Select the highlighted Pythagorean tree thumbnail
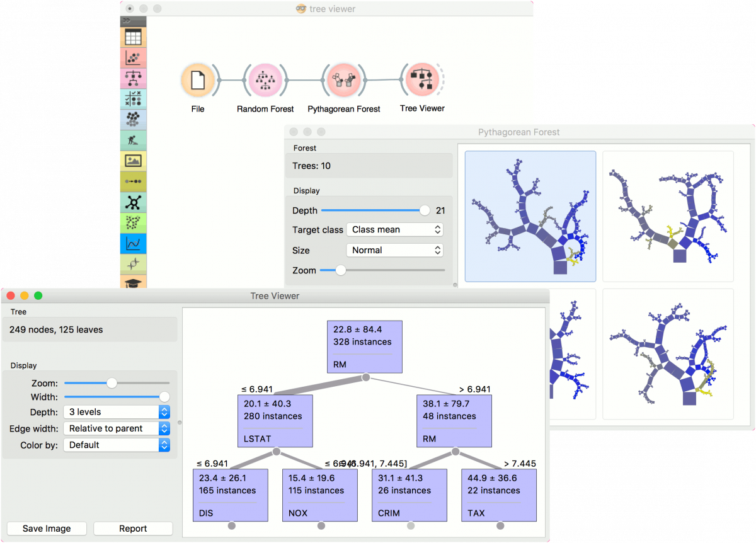This screenshot has height=543, width=756. pyautogui.click(x=530, y=215)
